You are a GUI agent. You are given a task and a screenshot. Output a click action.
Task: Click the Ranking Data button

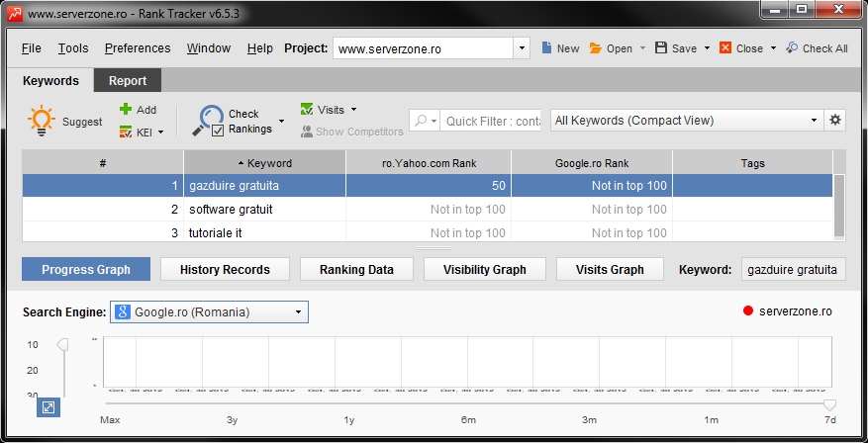[x=356, y=269]
